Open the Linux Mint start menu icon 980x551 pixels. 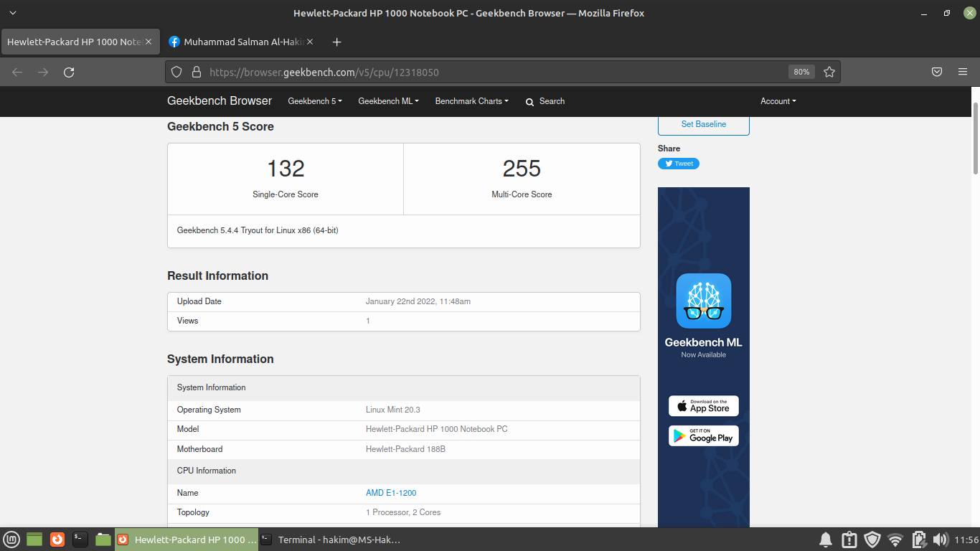pos(11,540)
